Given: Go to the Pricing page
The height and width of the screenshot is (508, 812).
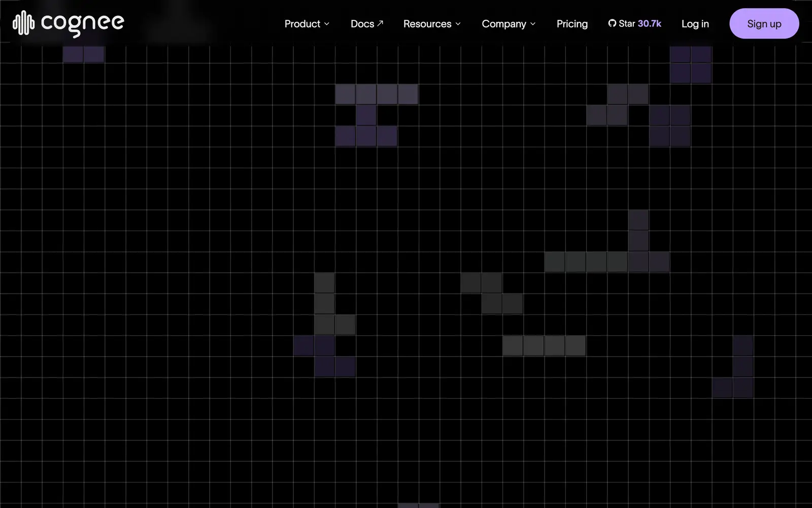Looking at the screenshot, I should [x=572, y=24].
